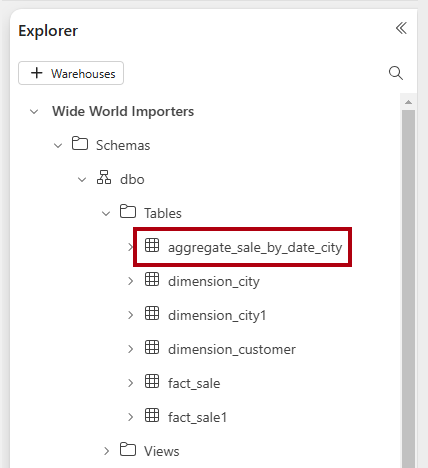Expand the dimension_city table chevron

pyautogui.click(x=130, y=281)
